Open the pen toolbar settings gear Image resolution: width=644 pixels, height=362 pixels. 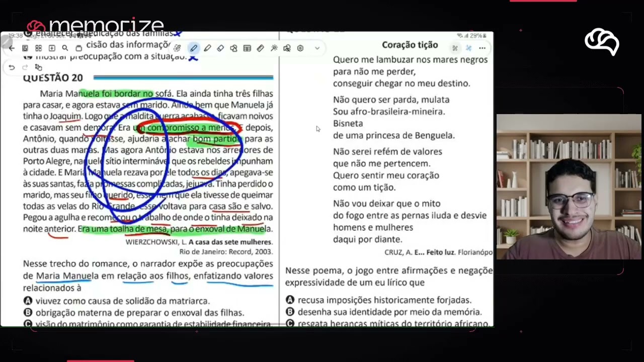300,48
